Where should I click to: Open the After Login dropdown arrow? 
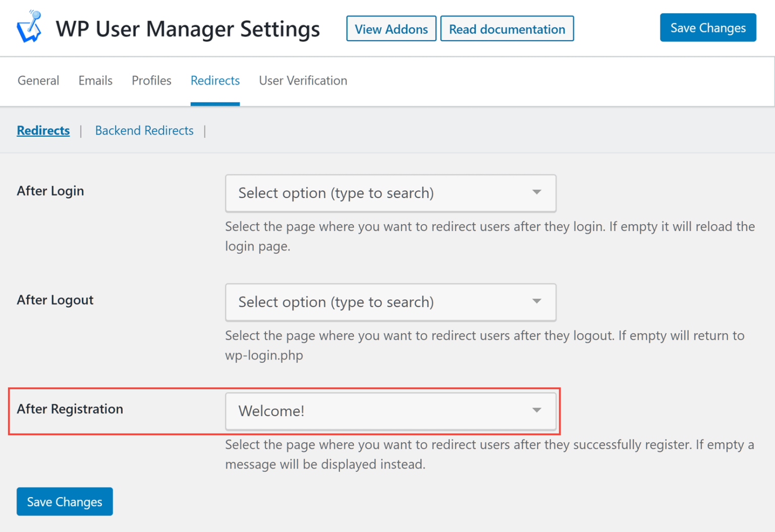pos(536,193)
